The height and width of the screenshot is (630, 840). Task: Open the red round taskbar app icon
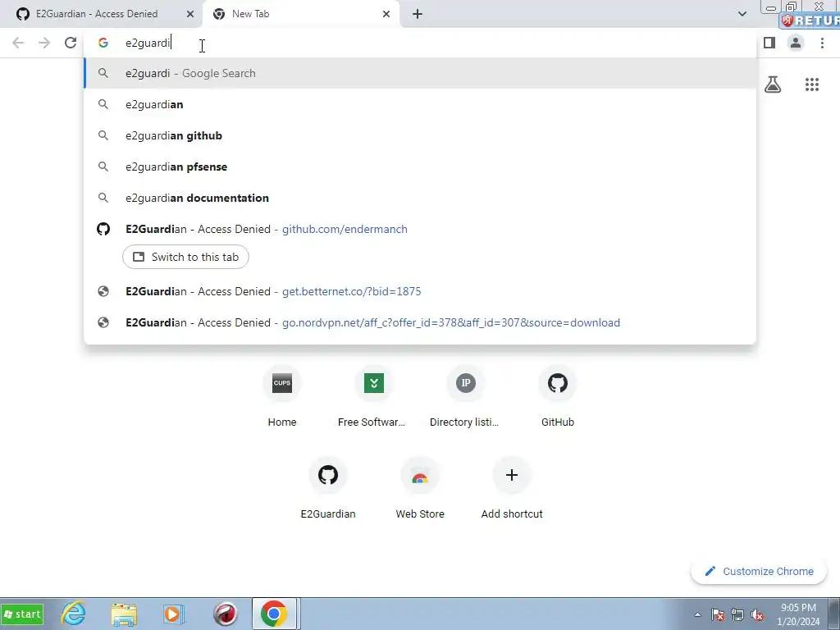tap(225, 614)
